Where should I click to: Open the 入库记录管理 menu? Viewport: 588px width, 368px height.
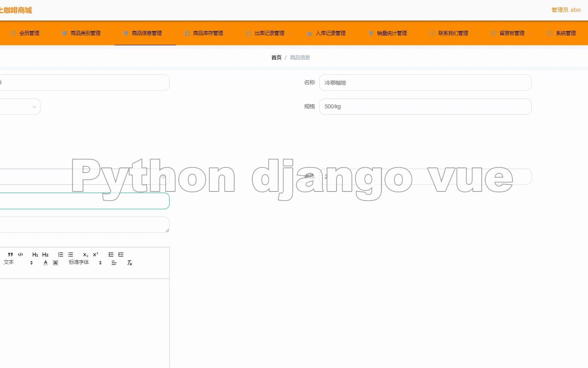click(x=329, y=33)
